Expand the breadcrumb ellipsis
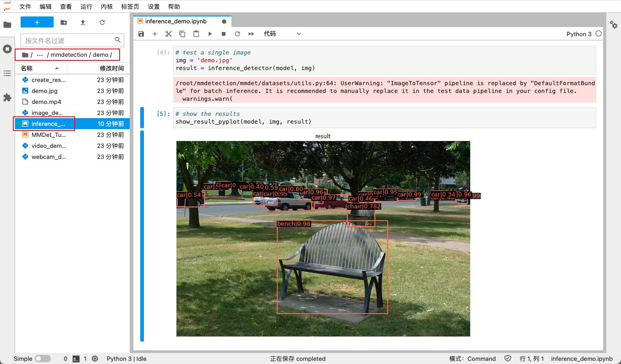 tap(40, 54)
